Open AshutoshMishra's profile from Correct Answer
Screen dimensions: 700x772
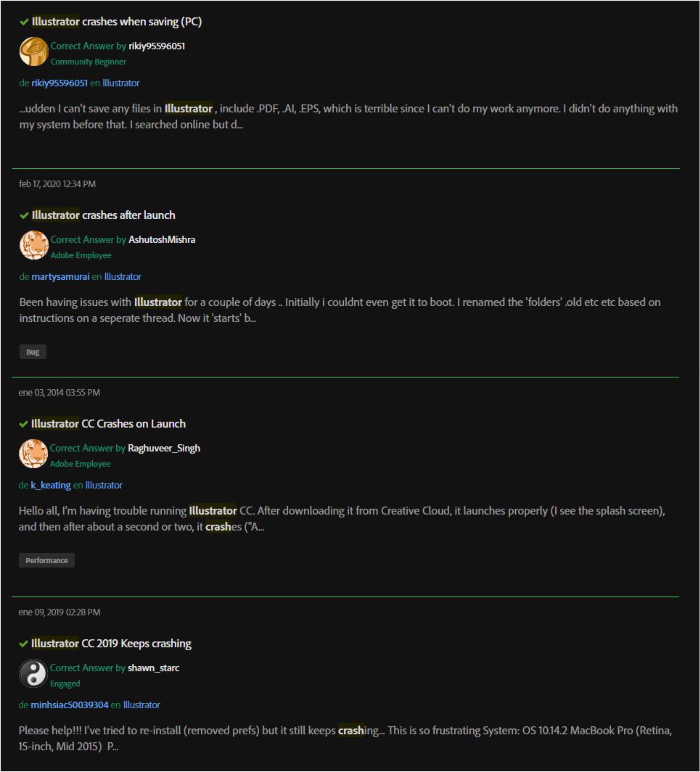click(162, 240)
